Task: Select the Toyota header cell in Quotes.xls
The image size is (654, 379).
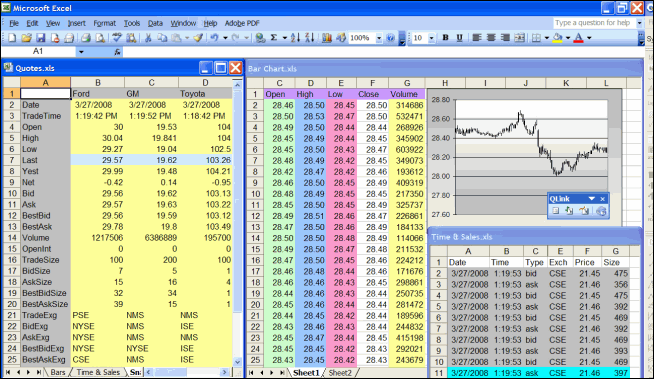Action: pyautogui.click(x=205, y=94)
